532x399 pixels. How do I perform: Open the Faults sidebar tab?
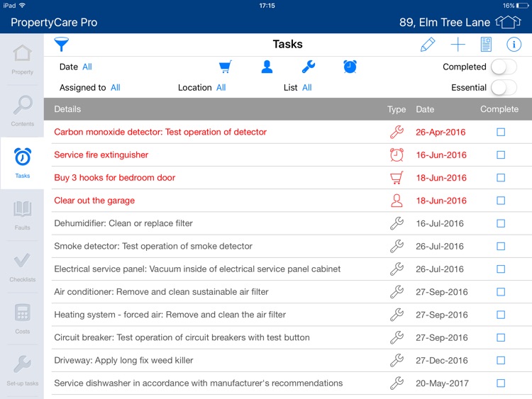(x=23, y=215)
